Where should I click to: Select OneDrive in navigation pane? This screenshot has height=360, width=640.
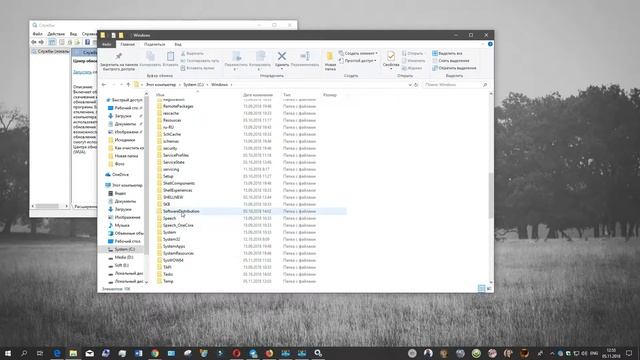(120, 175)
